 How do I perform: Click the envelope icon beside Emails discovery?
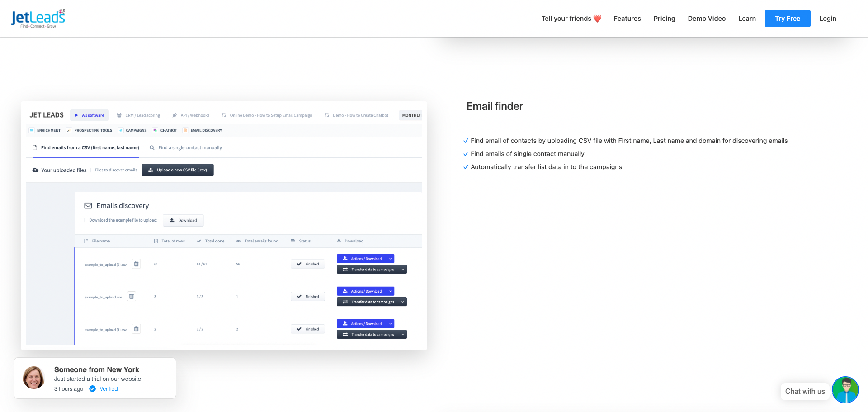[88, 206]
